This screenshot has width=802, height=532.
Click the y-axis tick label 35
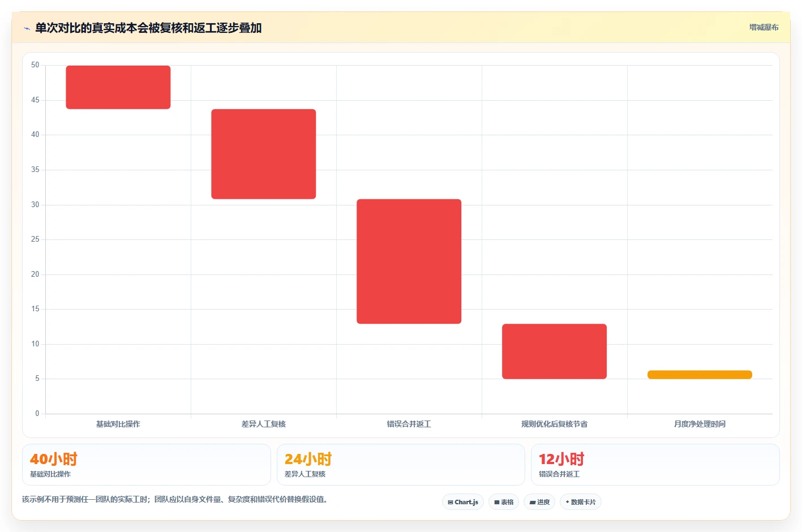tap(35, 170)
